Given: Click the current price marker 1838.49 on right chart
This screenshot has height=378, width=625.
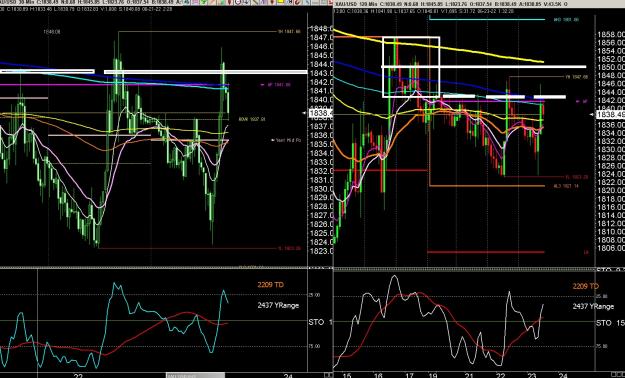Looking at the screenshot, I should pyautogui.click(x=610, y=115).
